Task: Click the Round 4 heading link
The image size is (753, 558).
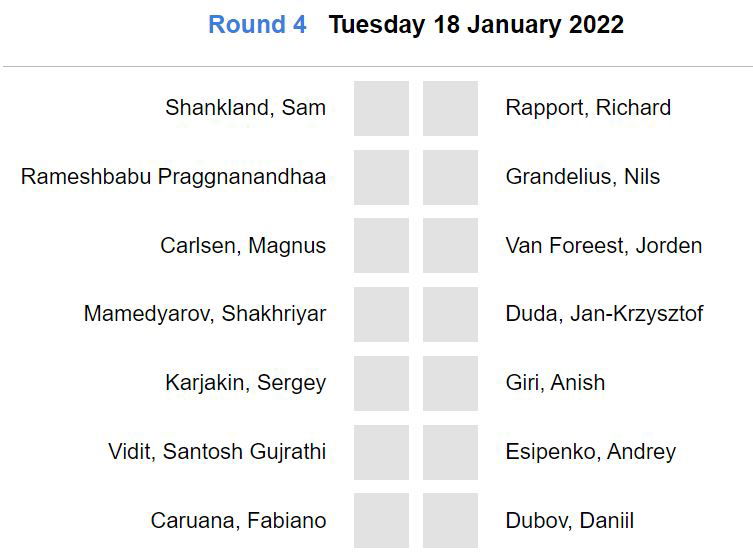Action: [257, 25]
